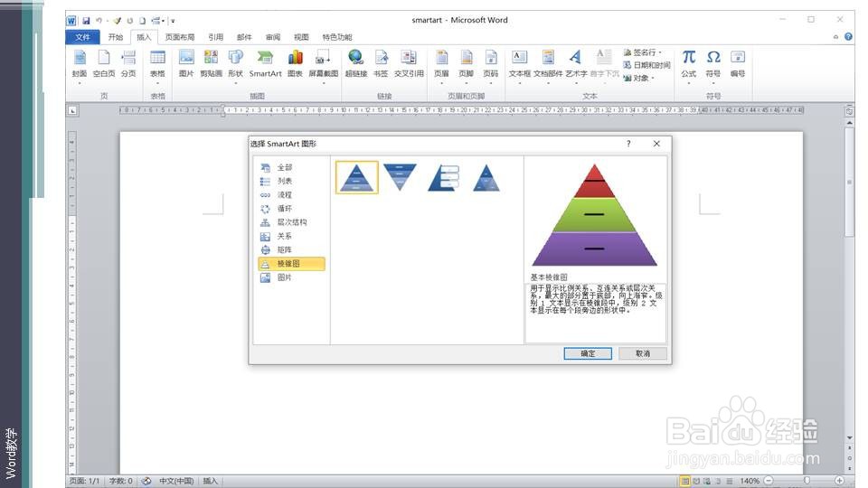Switch to the References (引用) tab
Screen dimensions: 868x488
[216, 37]
